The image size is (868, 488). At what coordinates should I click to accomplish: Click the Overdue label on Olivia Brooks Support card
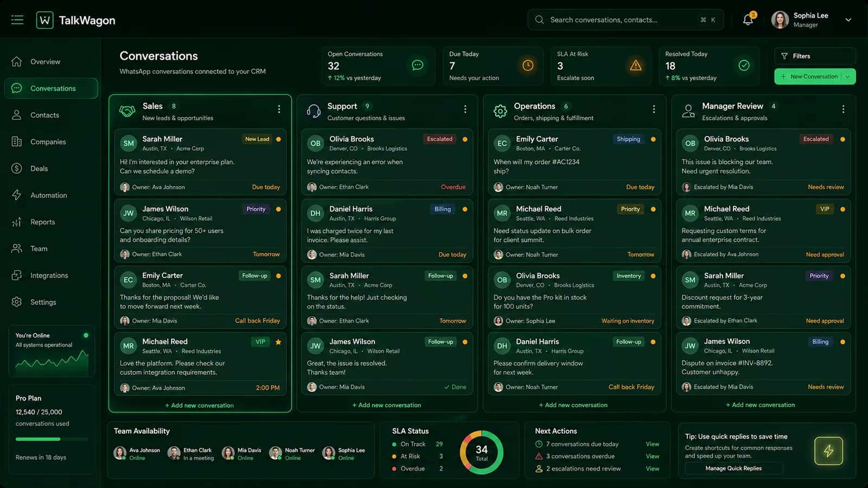tap(453, 187)
